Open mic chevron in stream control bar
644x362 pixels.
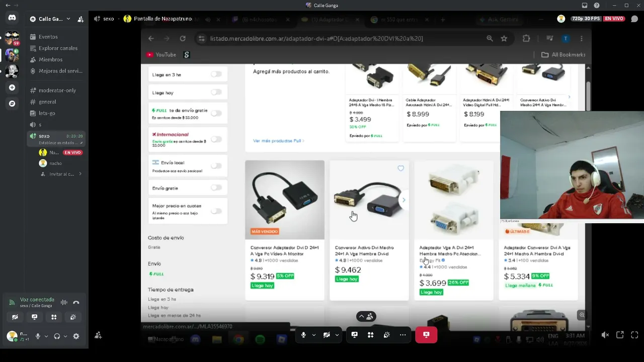(x=314, y=335)
